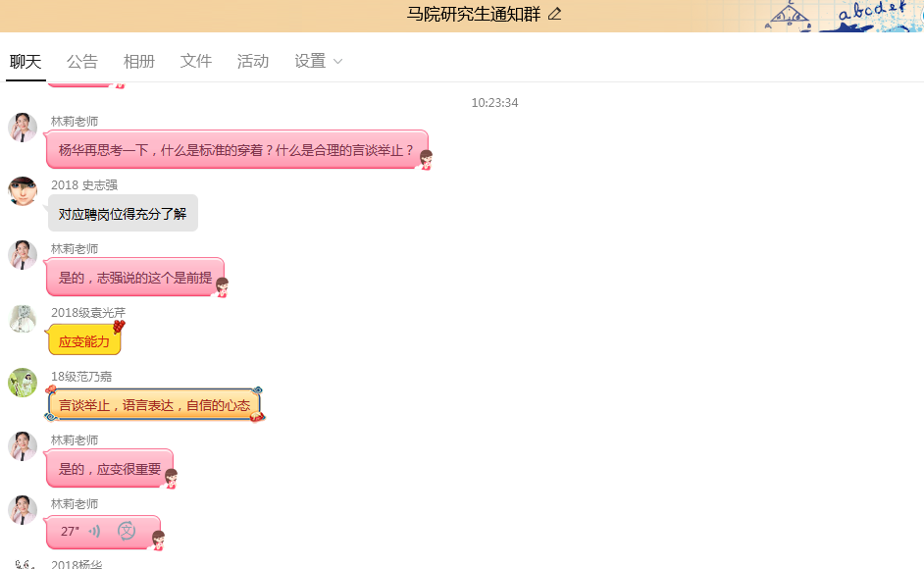This screenshot has height=569, width=924.
Task: Click the pencil icon to edit group name
Action: [x=555, y=14]
